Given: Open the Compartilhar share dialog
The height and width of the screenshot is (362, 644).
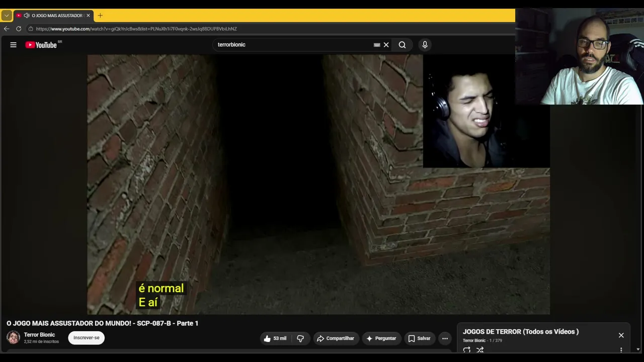Looking at the screenshot, I should (x=336, y=338).
